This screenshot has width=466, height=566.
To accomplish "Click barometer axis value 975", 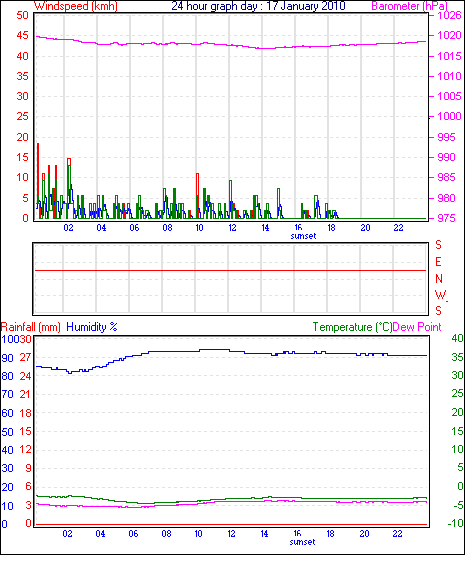I will pos(447,218).
